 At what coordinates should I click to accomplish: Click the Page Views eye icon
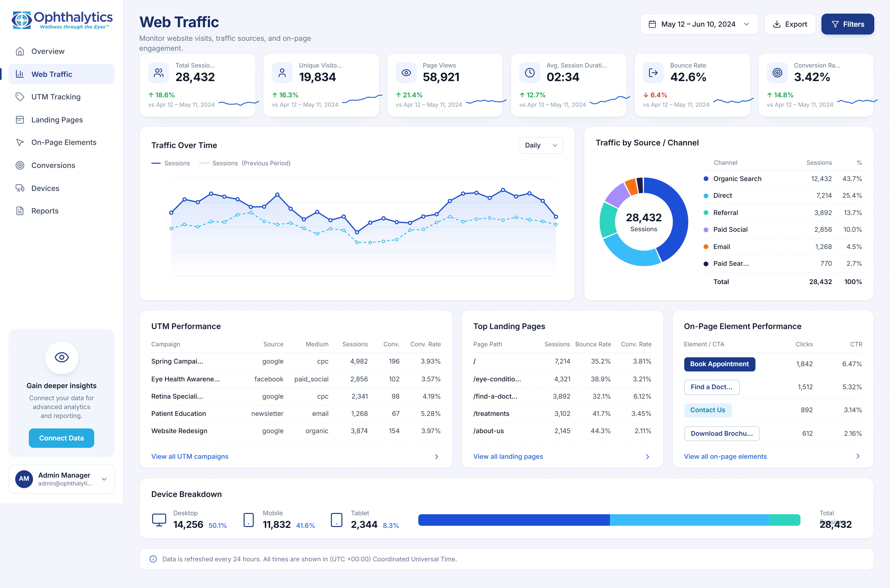406,73
